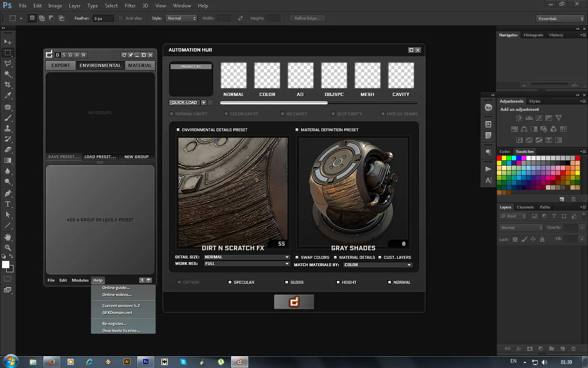This screenshot has width=588, height=368.
Task: Open the layer Opacity dropdown arrow
Action: (582, 228)
